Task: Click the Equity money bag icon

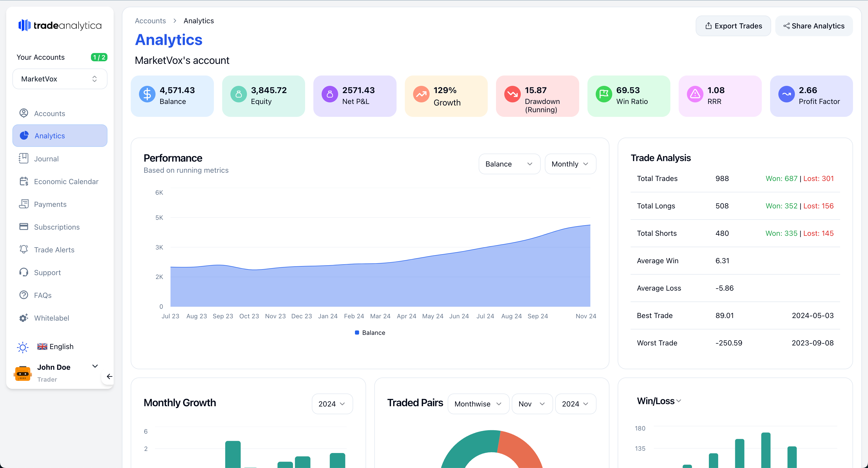Action: 238,94
